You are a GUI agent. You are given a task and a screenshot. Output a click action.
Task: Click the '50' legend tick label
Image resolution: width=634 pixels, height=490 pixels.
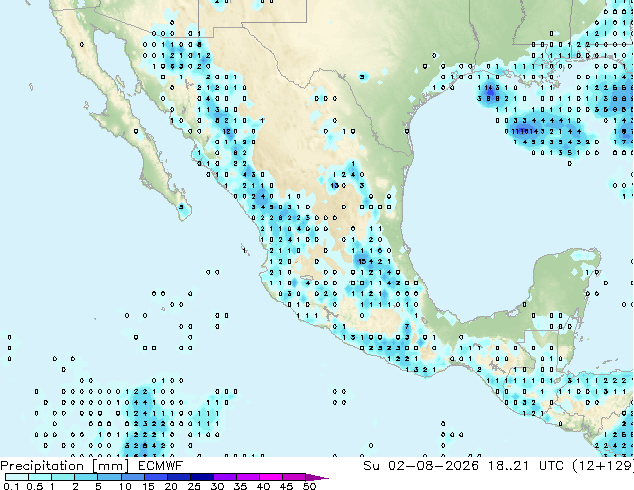309,486
